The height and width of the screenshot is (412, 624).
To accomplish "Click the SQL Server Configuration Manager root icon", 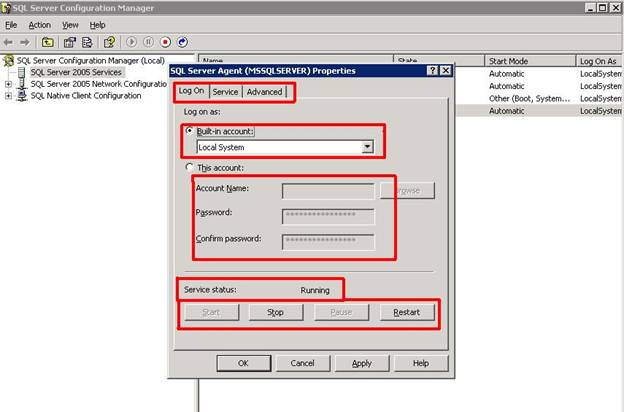I will [x=8, y=61].
